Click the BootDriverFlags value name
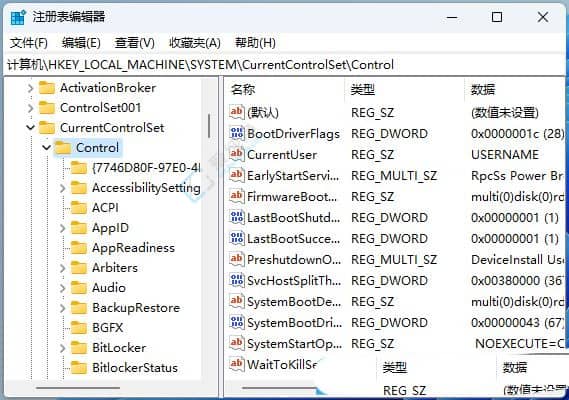Image resolution: width=569 pixels, height=400 pixels. coord(293,134)
